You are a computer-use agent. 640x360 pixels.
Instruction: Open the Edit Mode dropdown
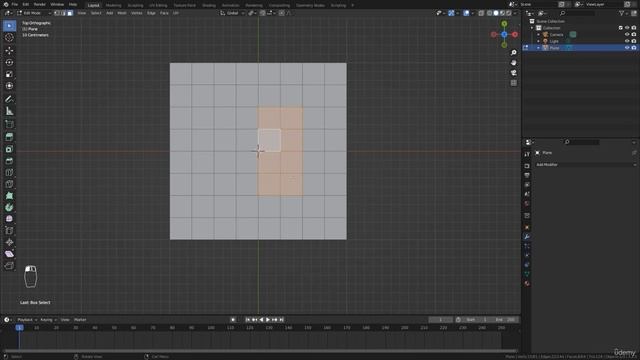click(34, 13)
